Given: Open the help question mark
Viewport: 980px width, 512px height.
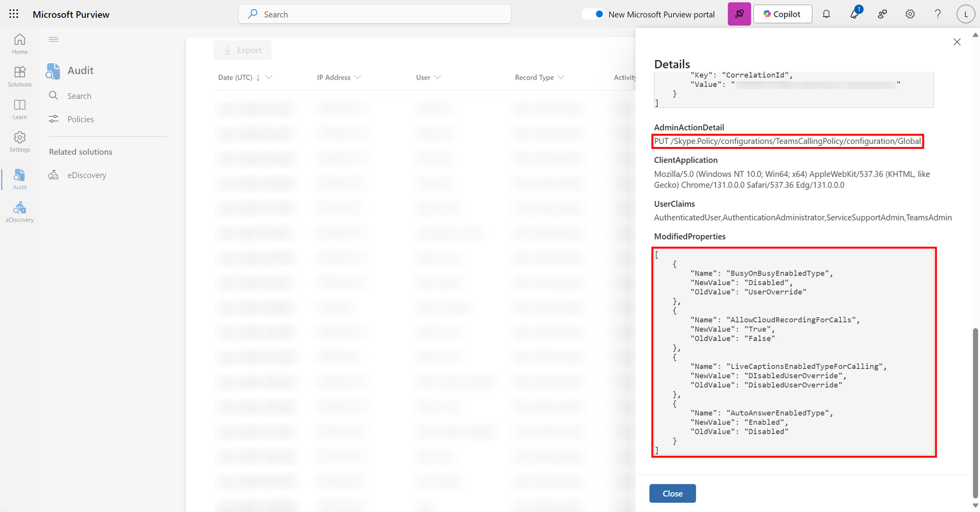Looking at the screenshot, I should coord(938,14).
